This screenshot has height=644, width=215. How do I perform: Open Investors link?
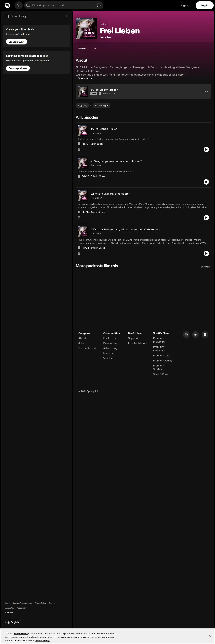[x=109, y=353]
